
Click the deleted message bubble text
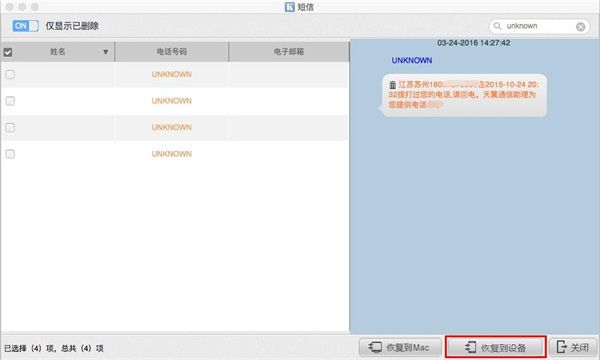point(463,94)
